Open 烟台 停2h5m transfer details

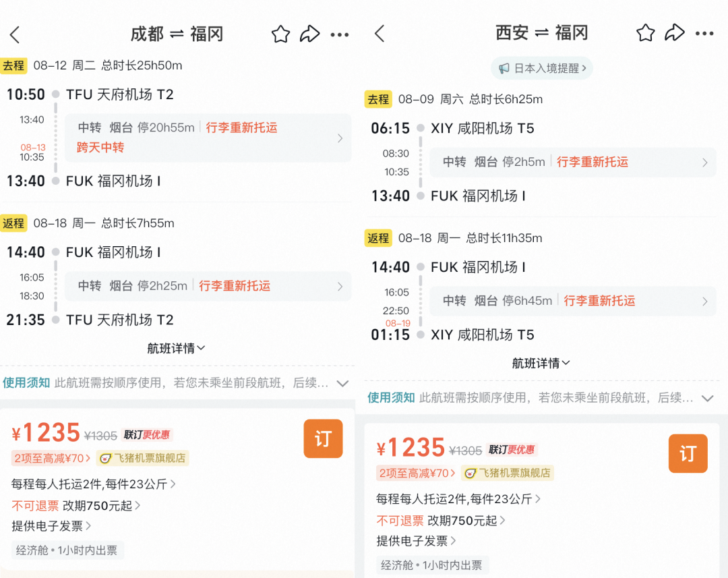[x=573, y=162]
